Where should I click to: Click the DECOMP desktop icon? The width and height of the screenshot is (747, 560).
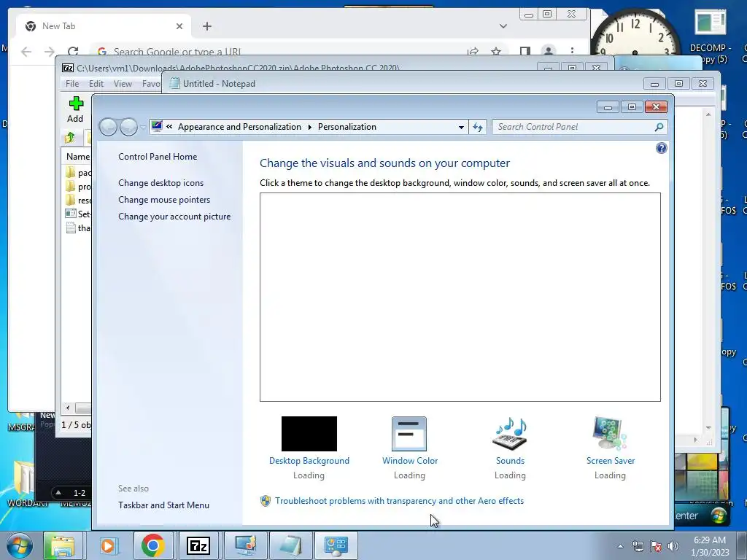pyautogui.click(x=711, y=36)
